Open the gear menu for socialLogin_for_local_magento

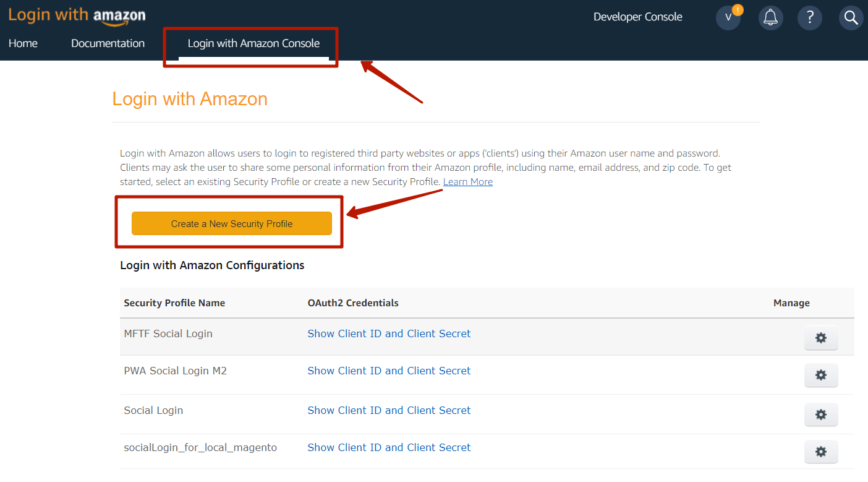point(821,452)
